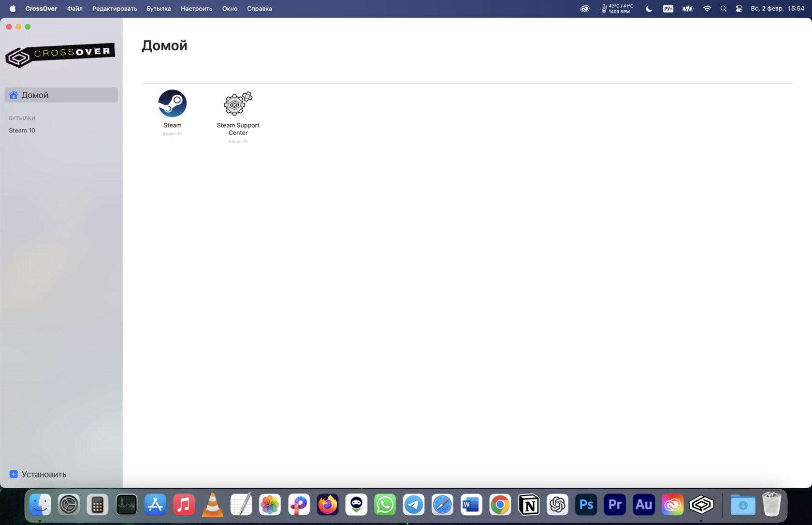Open Microsoft Word from the Dock
Screen dimensions: 812x525
[x=471, y=505]
